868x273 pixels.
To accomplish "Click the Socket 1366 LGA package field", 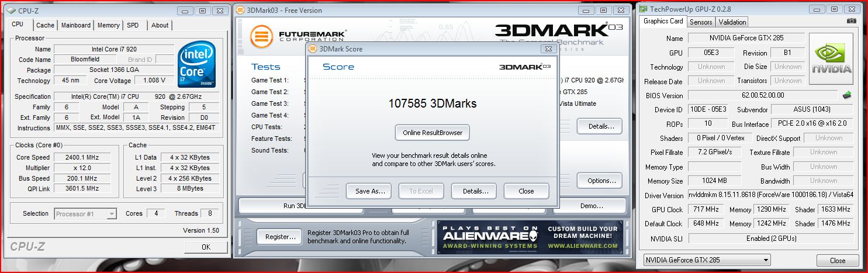I will pos(114,70).
